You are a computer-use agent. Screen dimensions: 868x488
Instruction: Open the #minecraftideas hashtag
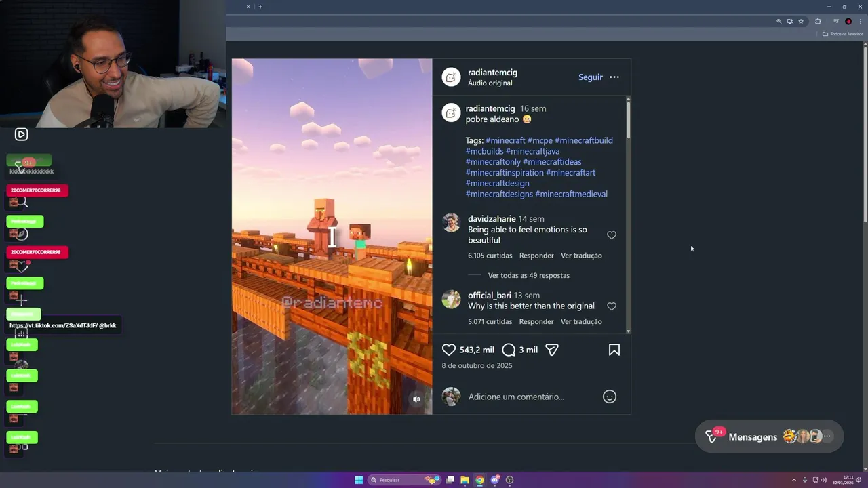552,162
